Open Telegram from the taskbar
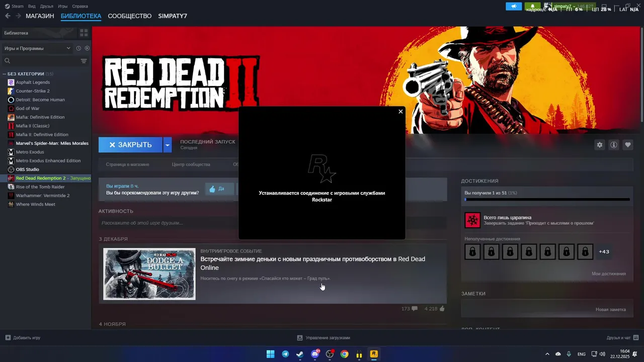 point(285,354)
